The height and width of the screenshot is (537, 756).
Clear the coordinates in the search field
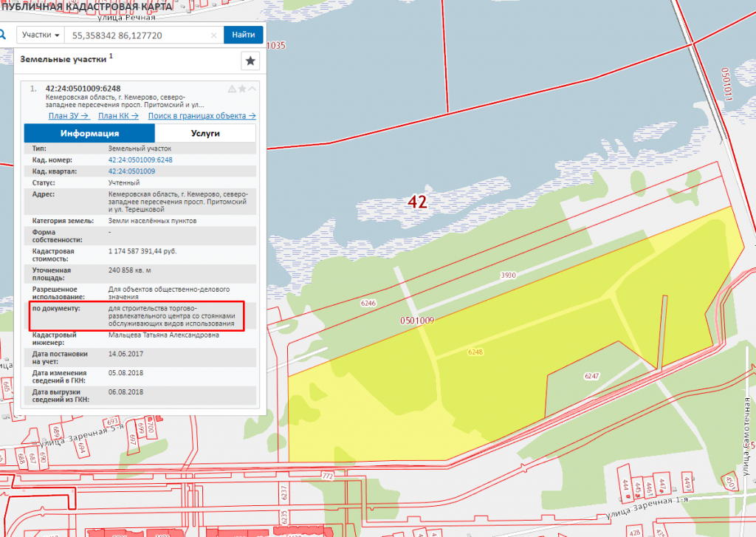point(214,35)
